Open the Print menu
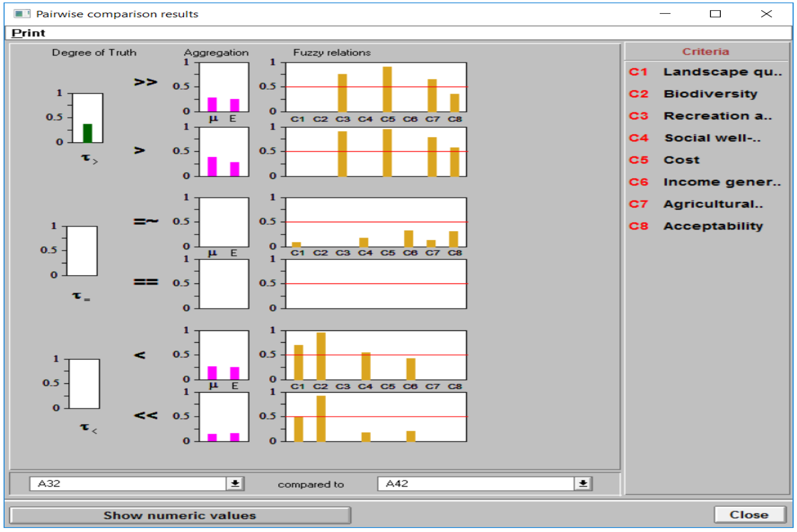The width and height of the screenshot is (797, 532). (28, 33)
